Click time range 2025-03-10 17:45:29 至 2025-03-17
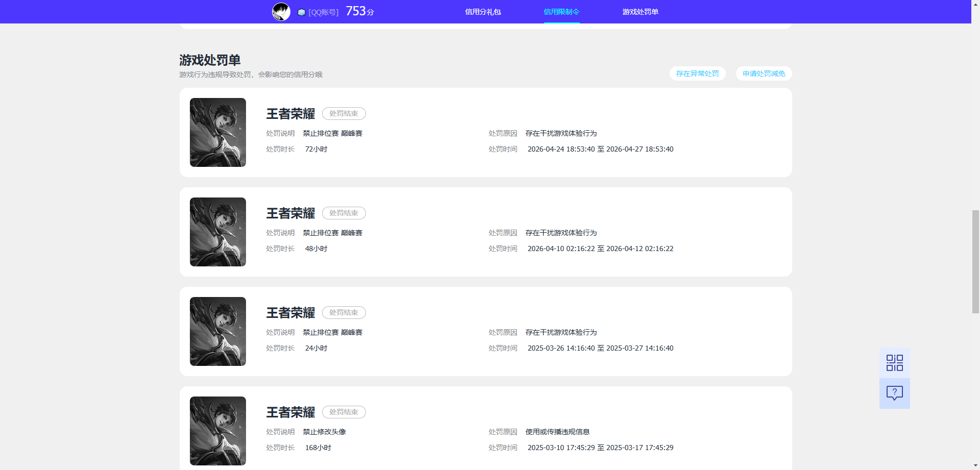The height and width of the screenshot is (470, 980). [x=600, y=448]
